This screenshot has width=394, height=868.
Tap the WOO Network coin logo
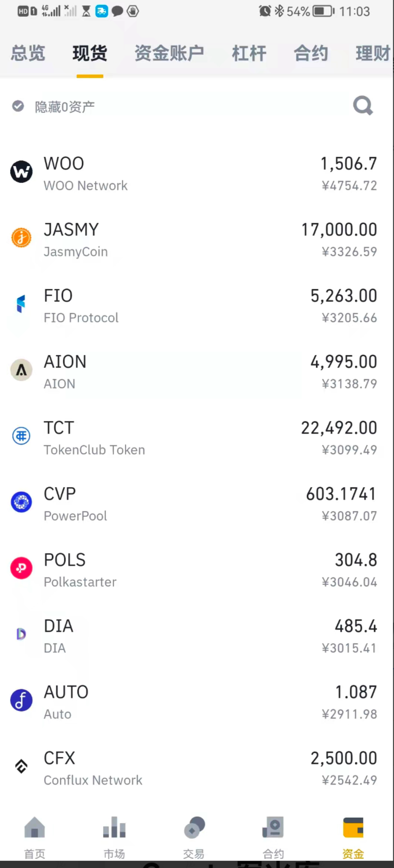click(x=21, y=172)
